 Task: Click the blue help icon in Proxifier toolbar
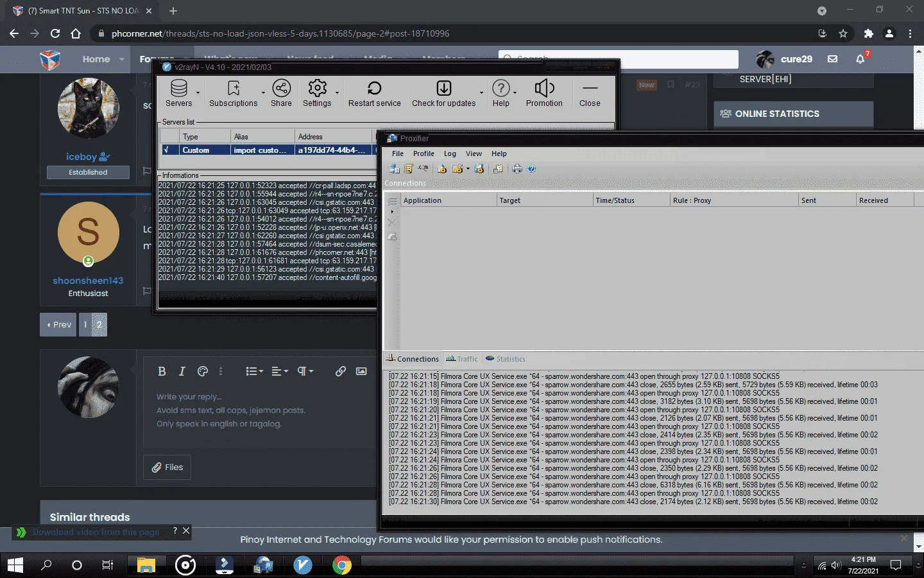531,169
